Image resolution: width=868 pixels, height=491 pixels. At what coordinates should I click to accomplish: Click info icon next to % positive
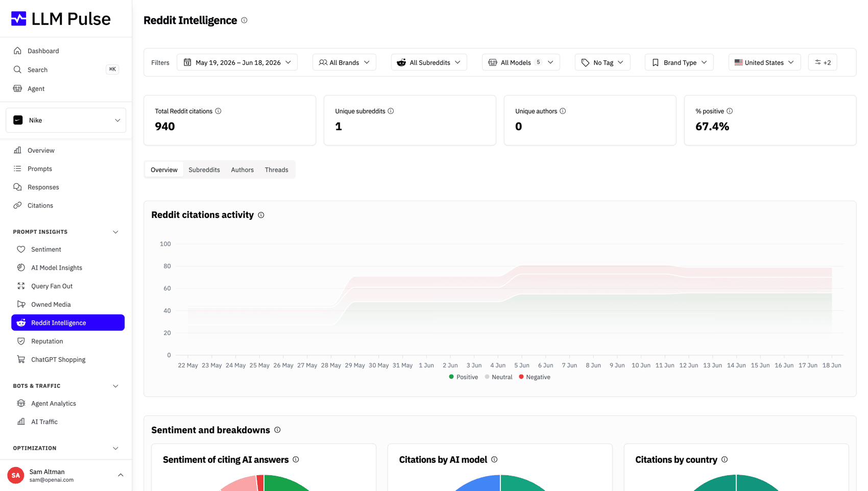[x=730, y=111]
